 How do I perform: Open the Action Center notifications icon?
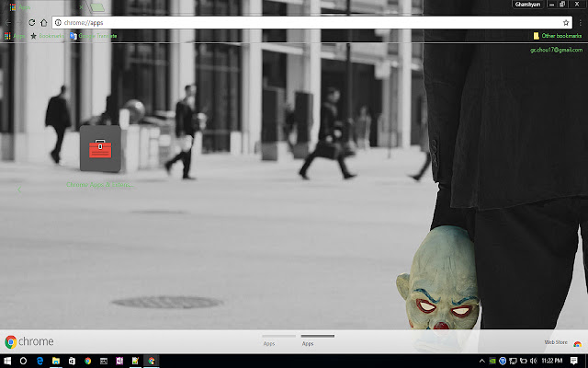pyautogui.click(x=573, y=361)
